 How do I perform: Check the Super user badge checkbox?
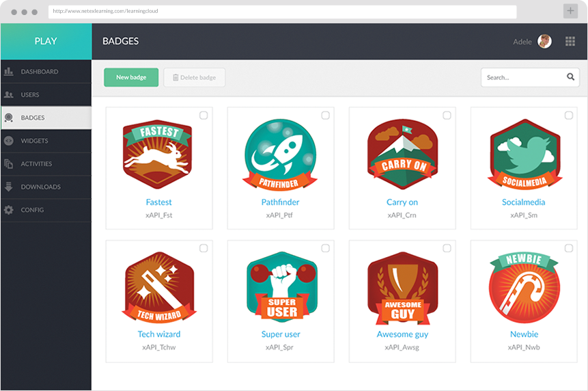point(325,248)
